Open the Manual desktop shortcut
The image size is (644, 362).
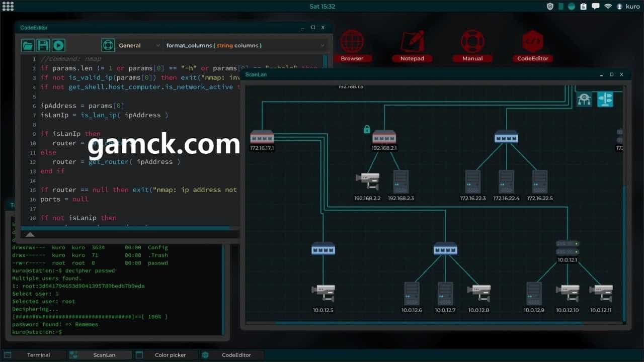pyautogui.click(x=472, y=46)
